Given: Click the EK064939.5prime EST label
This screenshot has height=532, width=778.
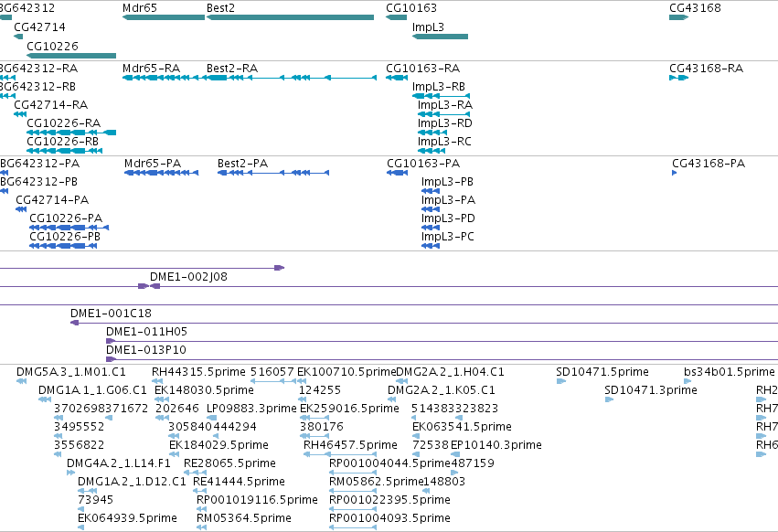Looking at the screenshot, I should 127,518.
